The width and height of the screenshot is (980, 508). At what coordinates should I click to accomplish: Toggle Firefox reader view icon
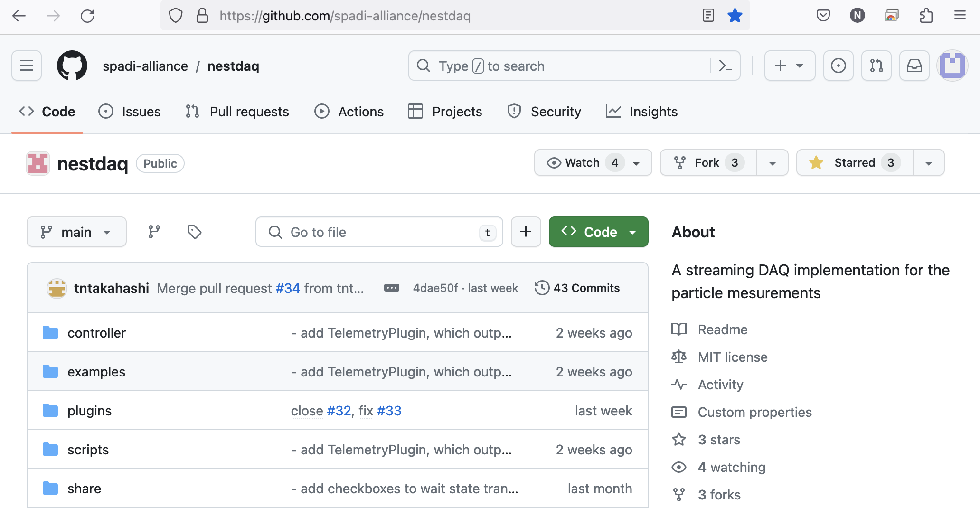coord(708,16)
